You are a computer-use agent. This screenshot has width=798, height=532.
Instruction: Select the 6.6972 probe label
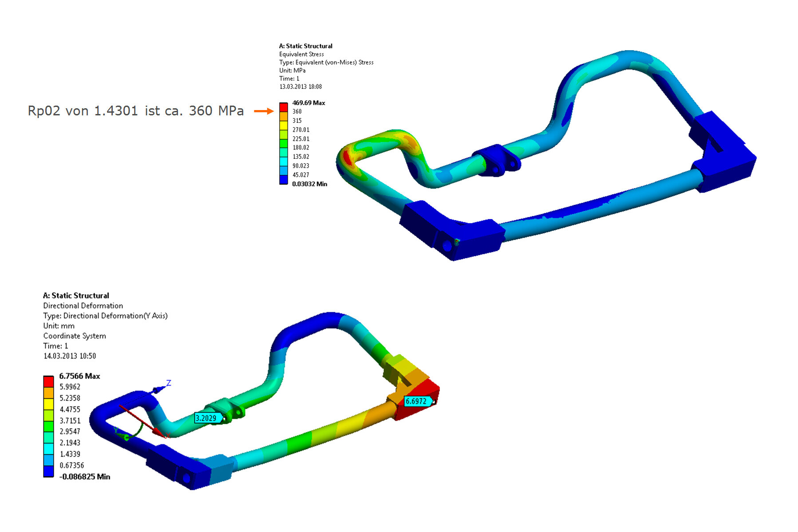[x=417, y=401]
